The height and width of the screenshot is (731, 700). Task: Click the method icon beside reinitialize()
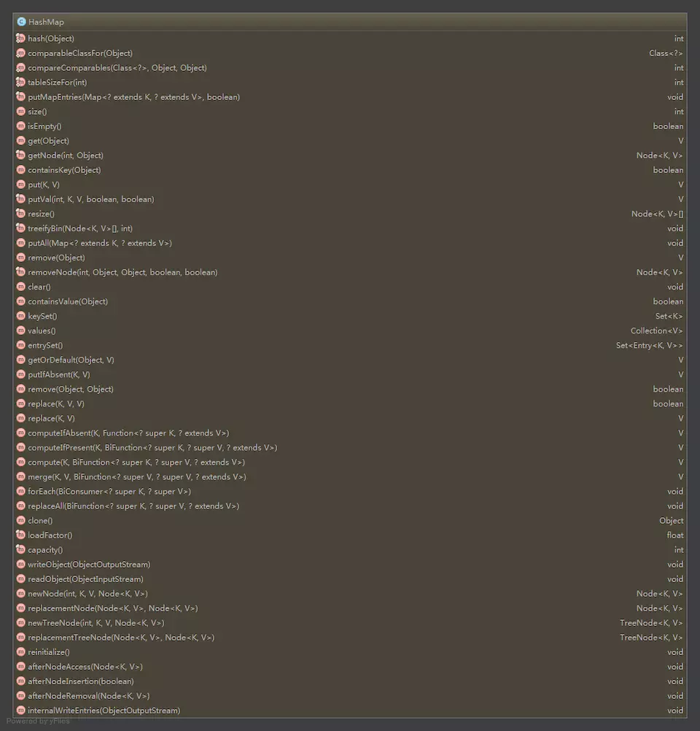(x=20, y=651)
